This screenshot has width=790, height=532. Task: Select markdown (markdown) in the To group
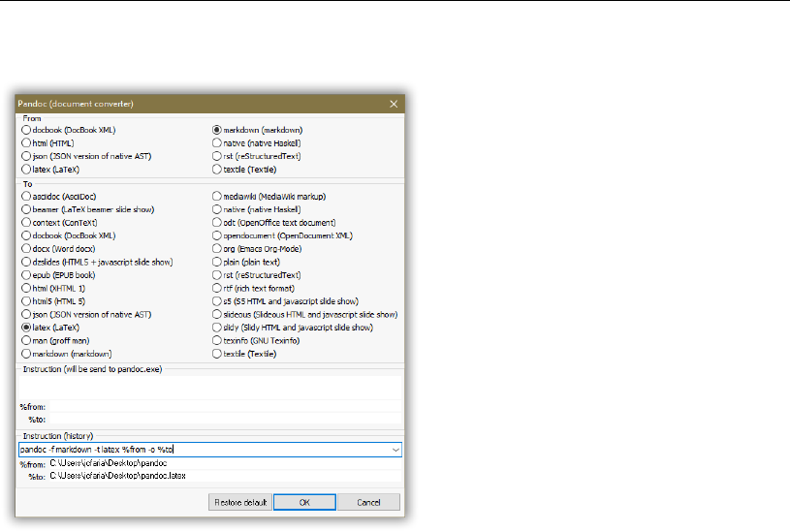pyautogui.click(x=67, y=354)
